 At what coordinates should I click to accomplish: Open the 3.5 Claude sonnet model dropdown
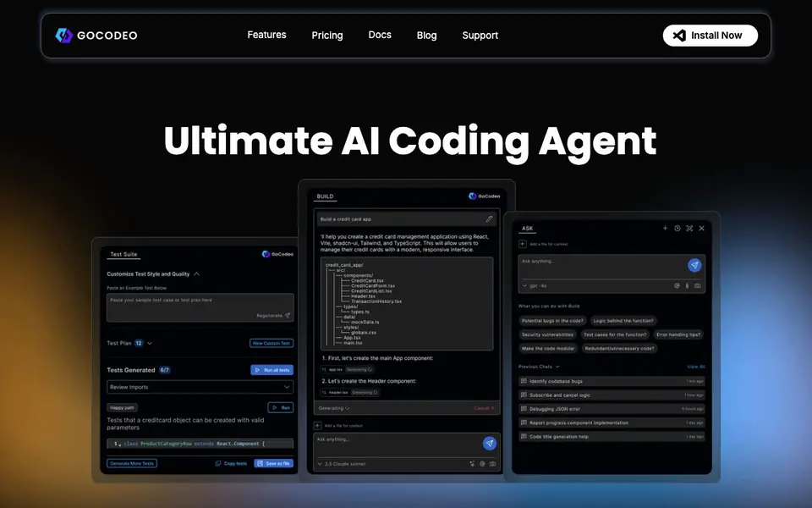pyautogui.click(x=342, y=464)
